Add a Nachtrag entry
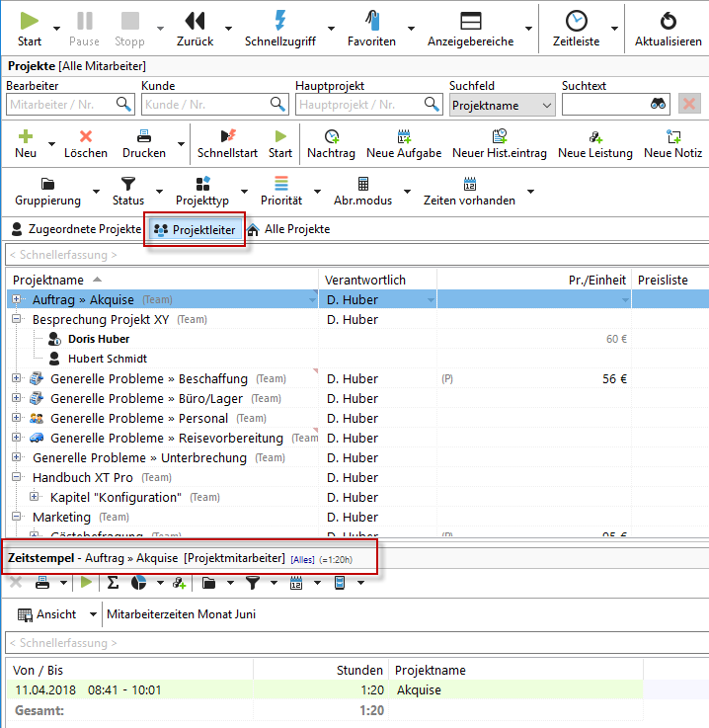This screenshot has height=728, width=709. point(331,137)
